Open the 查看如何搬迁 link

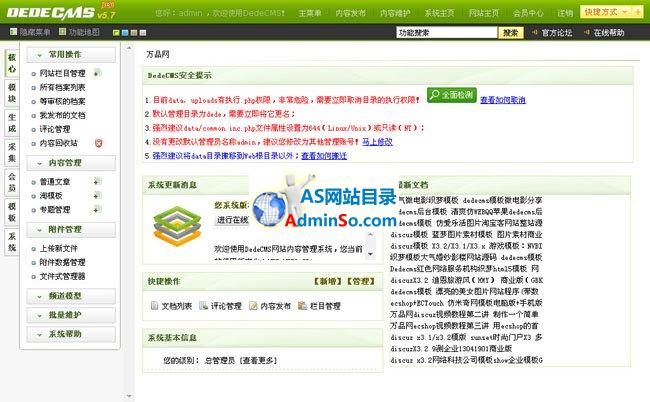coord(324,156)
